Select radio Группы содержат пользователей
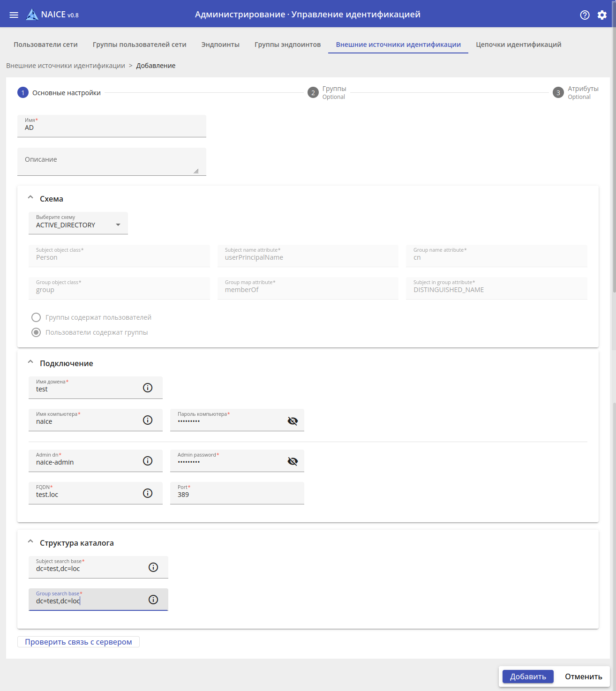616x691 pixels. coord(36,317)
